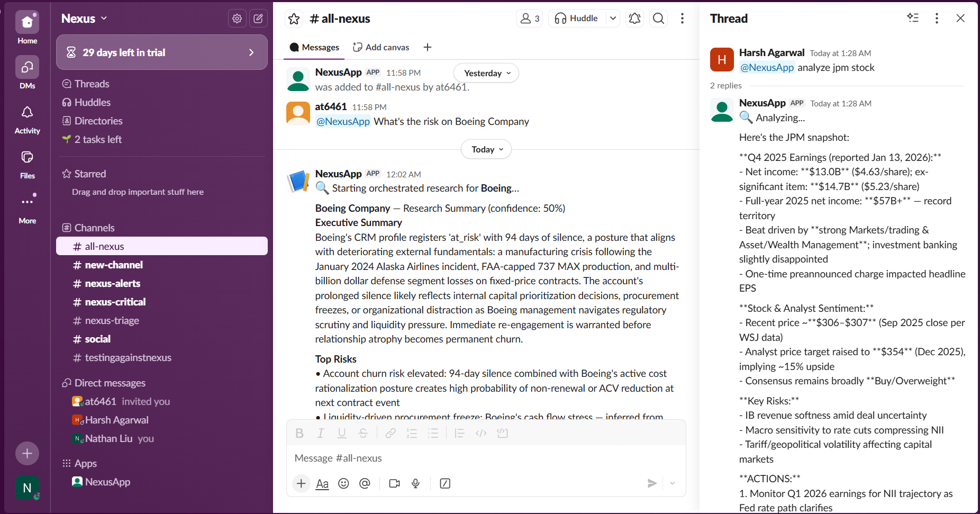The width and height of the screenshot is (980, 514).
Task: Open the testingagainstnexus channel
Action: click(x=162, y=357)
